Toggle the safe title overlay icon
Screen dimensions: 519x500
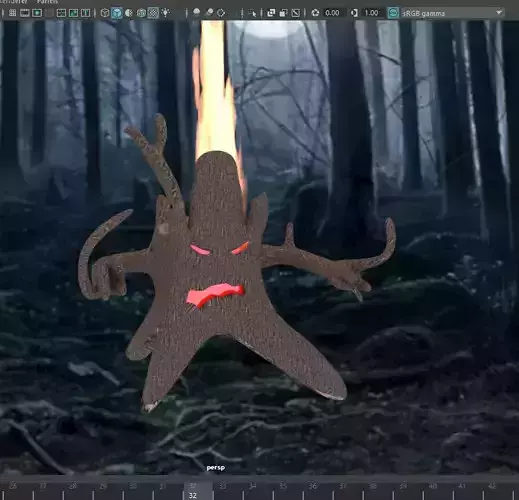coord(85,13)
